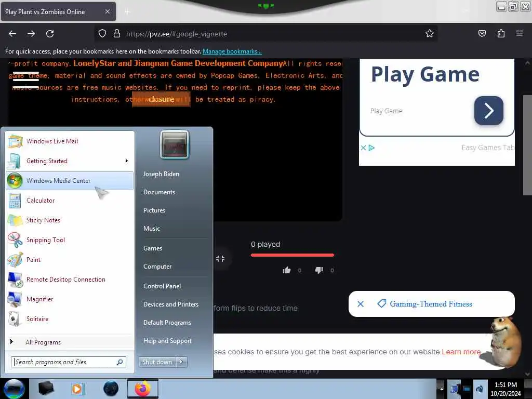Bookmark this page with the star
The height and width of the screenshot is (399, 532).
[x=430, y=33]
